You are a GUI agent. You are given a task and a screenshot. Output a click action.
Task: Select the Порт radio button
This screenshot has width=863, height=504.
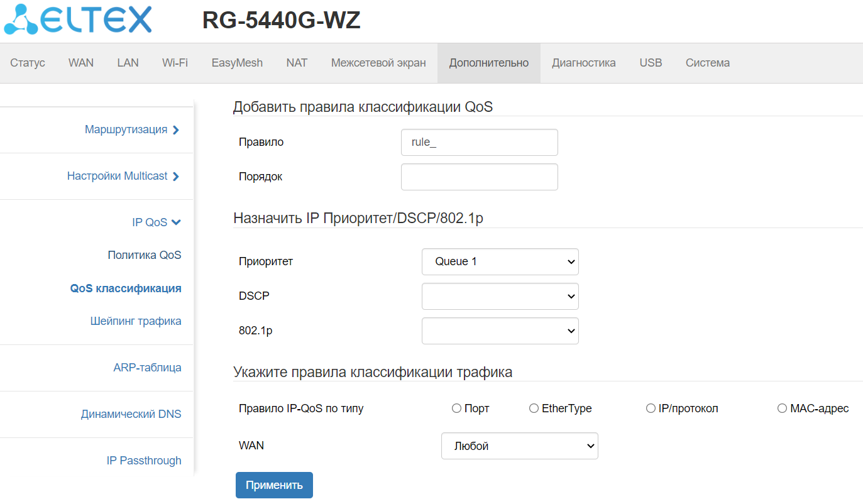coord(457,408)
